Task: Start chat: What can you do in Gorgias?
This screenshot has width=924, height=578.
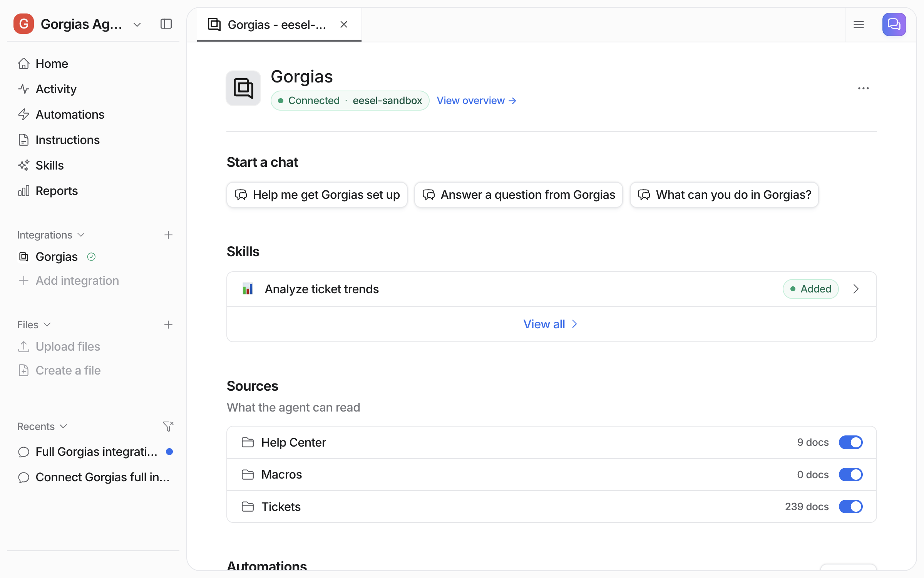Action: click(x=724, y=195)
